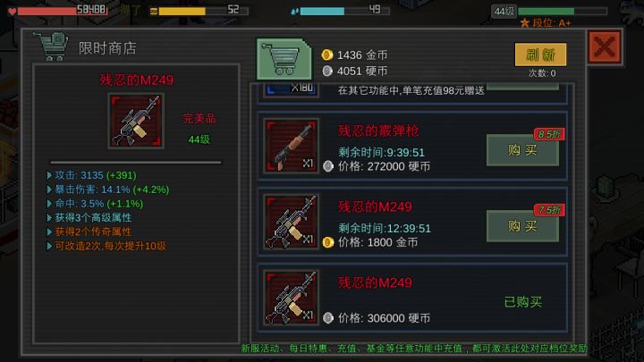
Task: Click the yellow 刷新 refresh button
Action: (x=540, y=55)
